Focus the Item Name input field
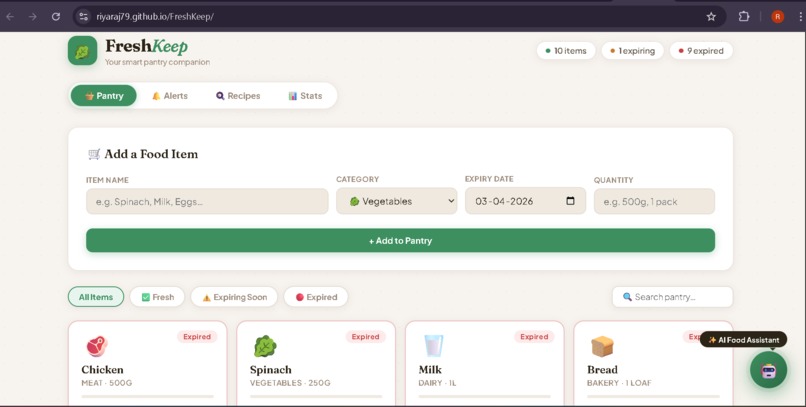The width and height of the screenshot is (806, 407). [x=207, y=201]
